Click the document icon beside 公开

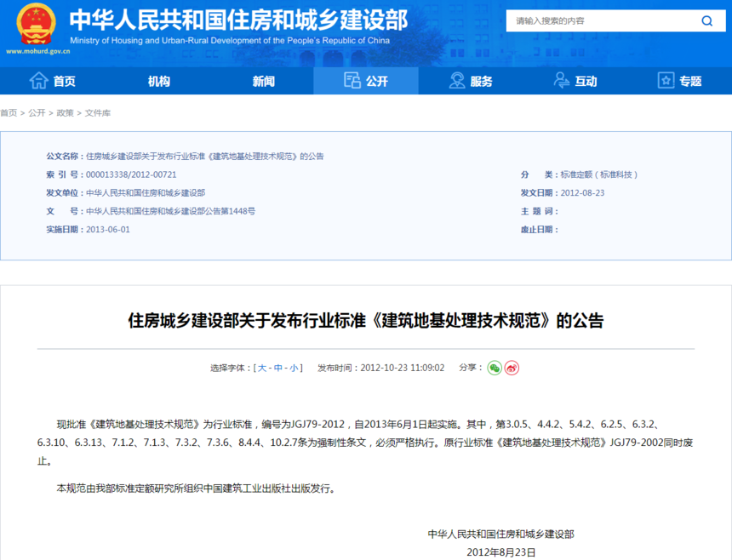pyautogui.click(x=352, y=80)
